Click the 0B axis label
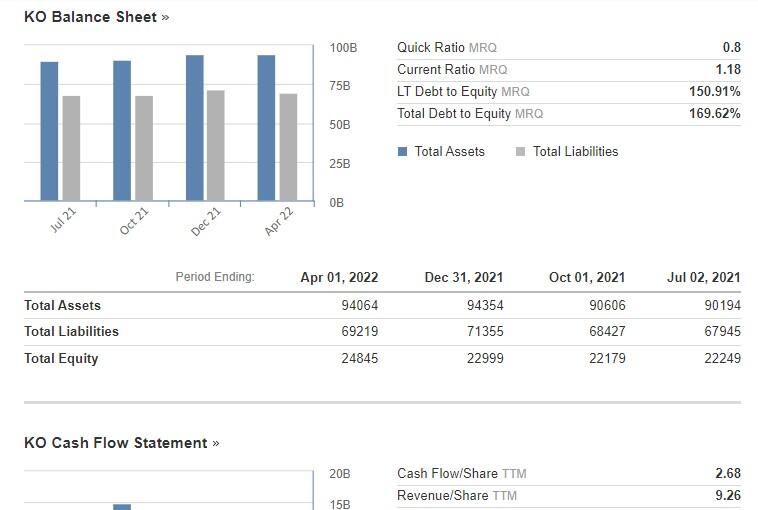Viewport: 758px width, 510px height. point(336,203)
